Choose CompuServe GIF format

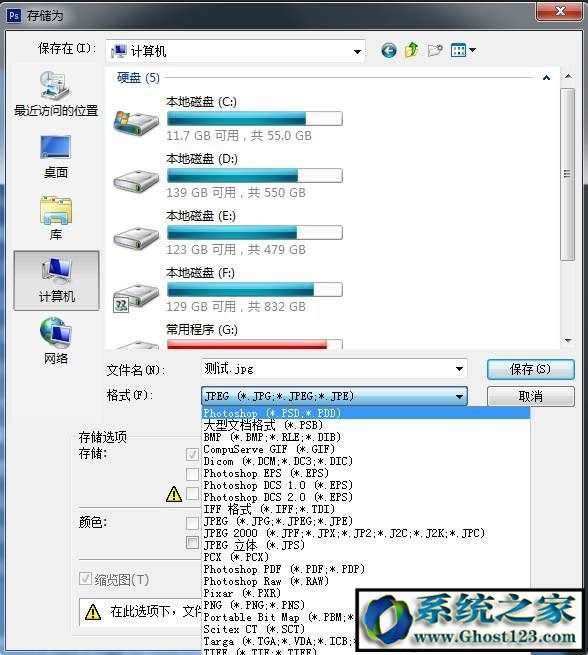(365, 449)
